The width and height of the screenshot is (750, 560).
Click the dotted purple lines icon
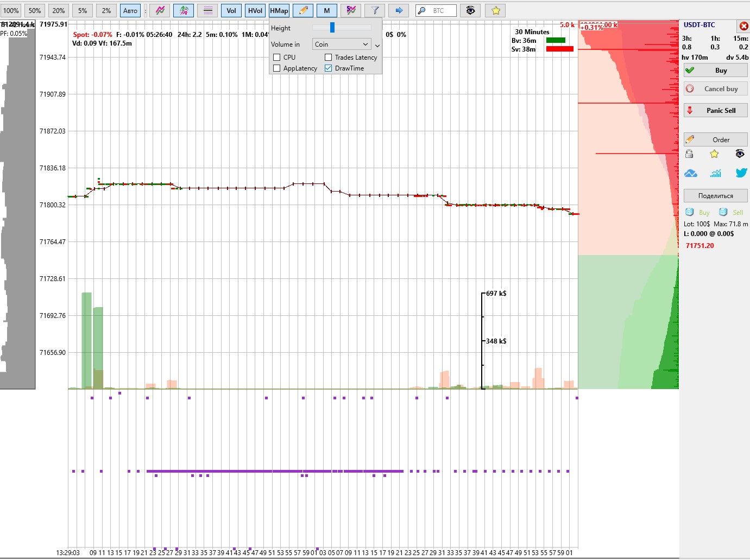point(207,10)
